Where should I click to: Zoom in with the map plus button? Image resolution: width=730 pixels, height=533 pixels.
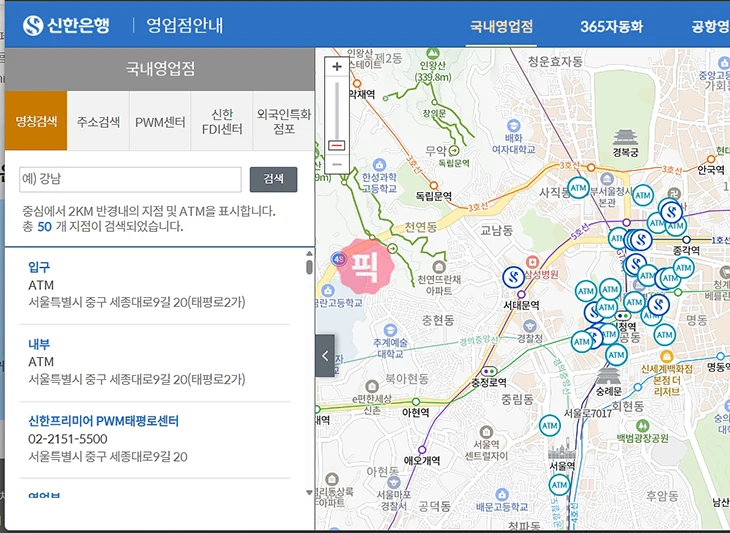(x=337, y=67)
